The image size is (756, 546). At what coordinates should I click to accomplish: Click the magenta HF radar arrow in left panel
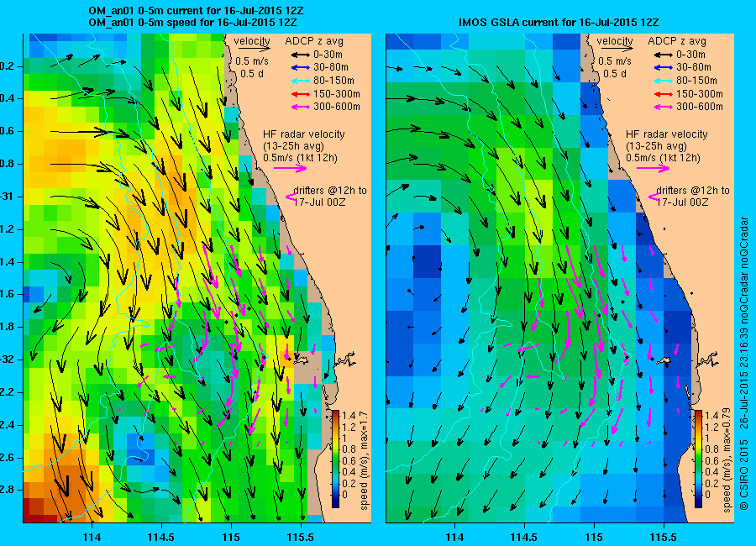(x=291, y=168)
